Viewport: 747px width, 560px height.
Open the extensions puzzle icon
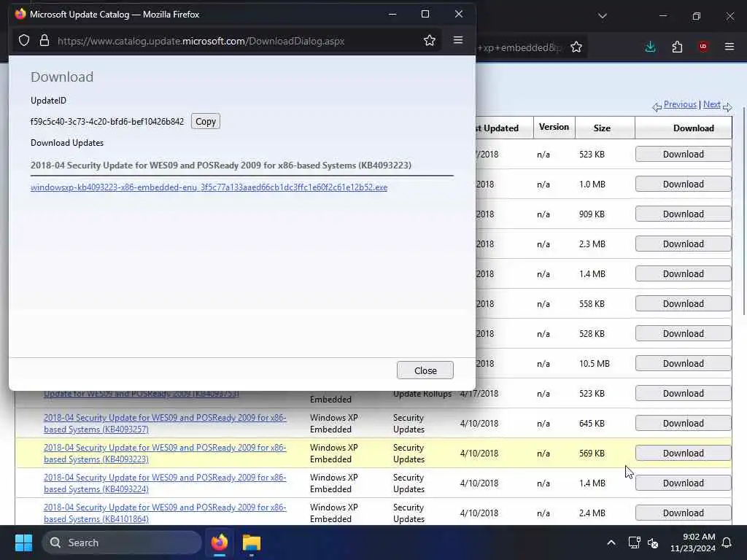[677, 47]
